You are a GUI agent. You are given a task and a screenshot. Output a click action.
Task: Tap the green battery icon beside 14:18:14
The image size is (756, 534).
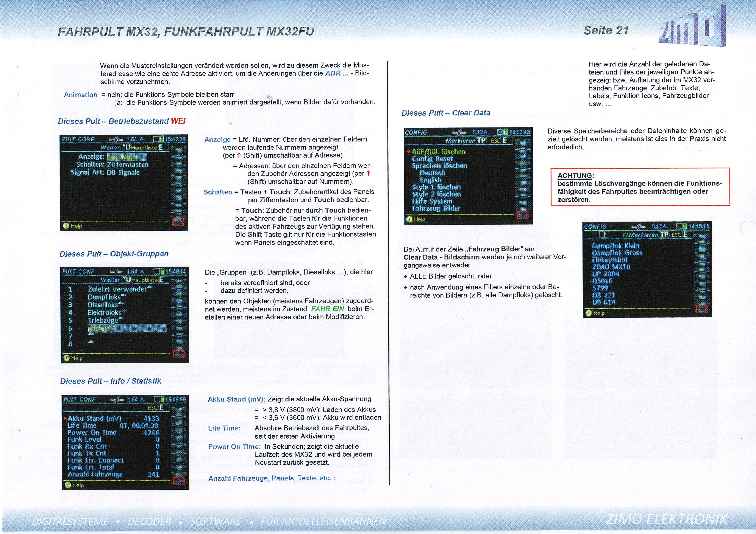pyautogui.click(x=685, y=226)
